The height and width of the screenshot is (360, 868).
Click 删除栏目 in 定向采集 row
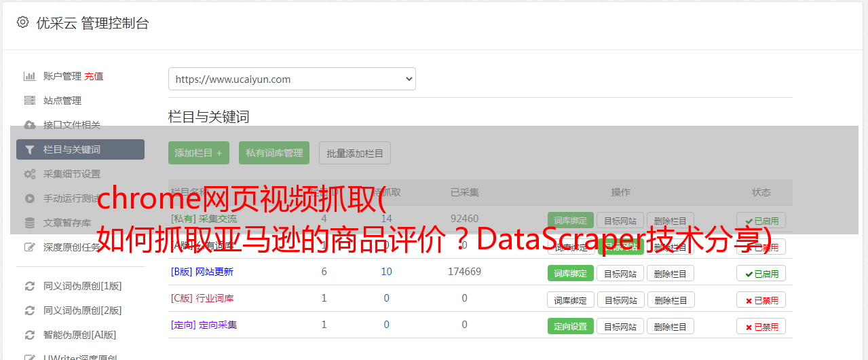[x=670, y=326]
